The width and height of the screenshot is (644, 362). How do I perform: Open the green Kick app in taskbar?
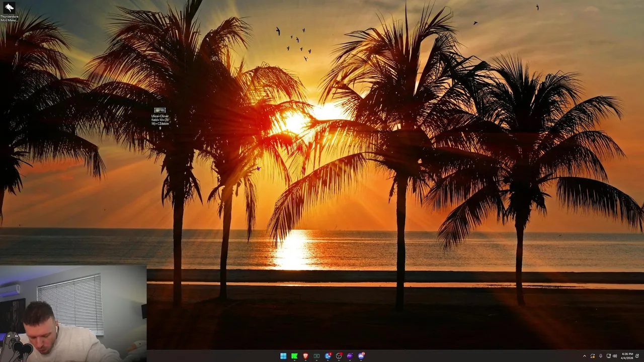point(294,356)
